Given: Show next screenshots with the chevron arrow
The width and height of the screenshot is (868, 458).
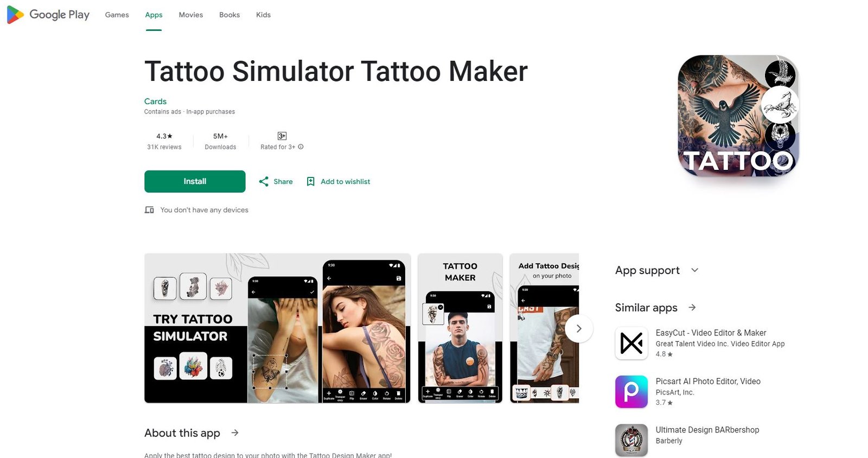Looking at the screenshot, I should coord(579,328).
